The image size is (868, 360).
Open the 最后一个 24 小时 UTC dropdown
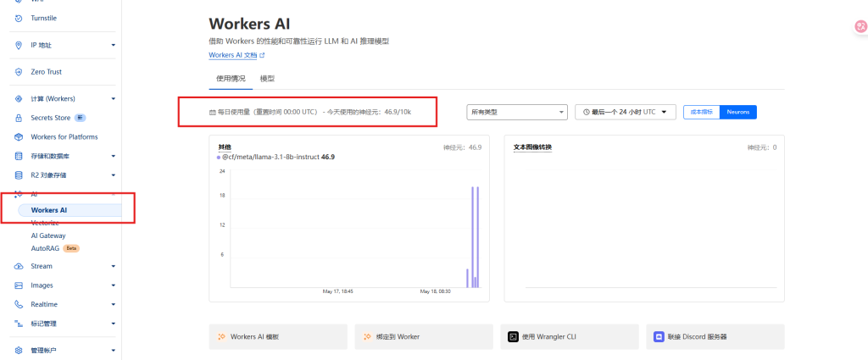[x=626, y=112]
